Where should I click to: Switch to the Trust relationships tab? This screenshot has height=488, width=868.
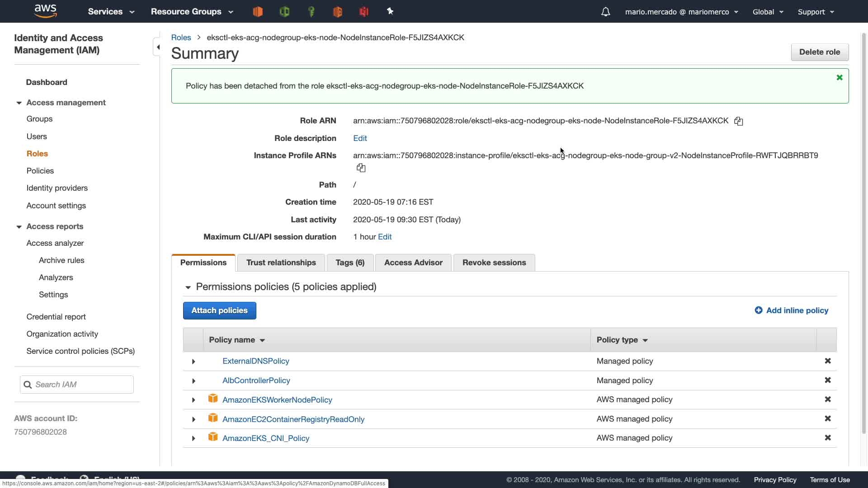(x=281, y=263)
